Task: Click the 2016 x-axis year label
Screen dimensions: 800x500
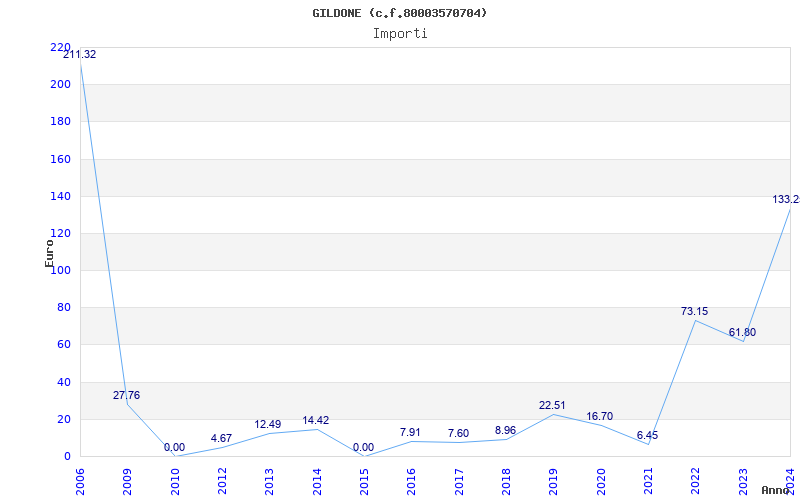Action: 411,481
